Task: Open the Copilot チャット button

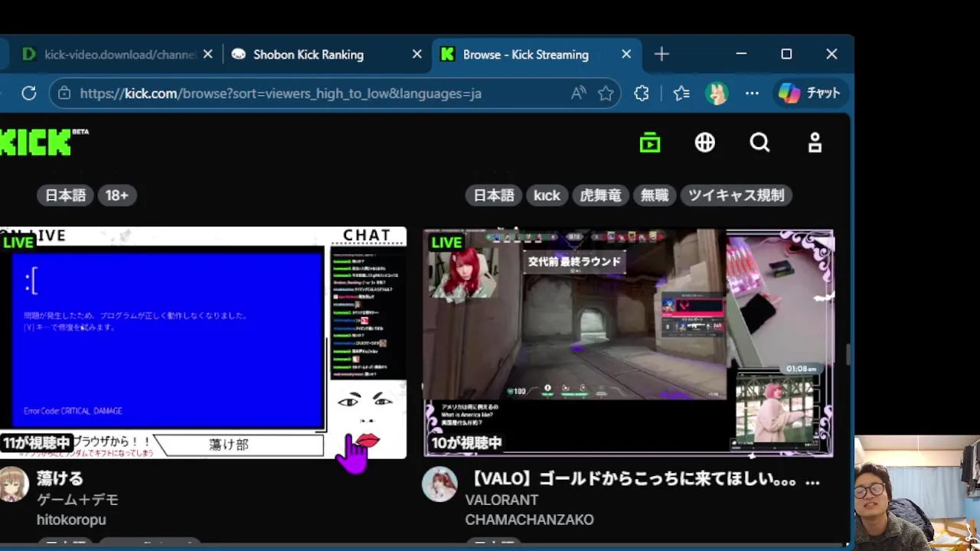Action: pyautogui.click(x=809, y=93)
